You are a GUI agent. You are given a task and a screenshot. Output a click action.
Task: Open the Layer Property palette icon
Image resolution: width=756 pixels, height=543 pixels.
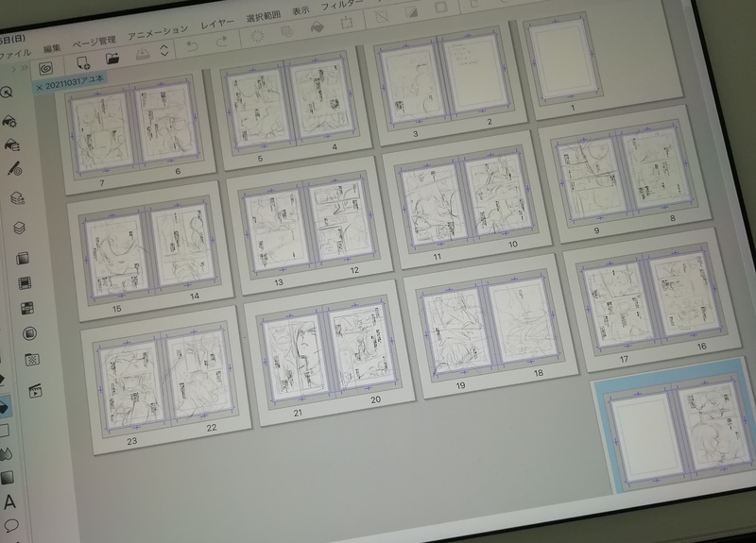tap(18, 197)
